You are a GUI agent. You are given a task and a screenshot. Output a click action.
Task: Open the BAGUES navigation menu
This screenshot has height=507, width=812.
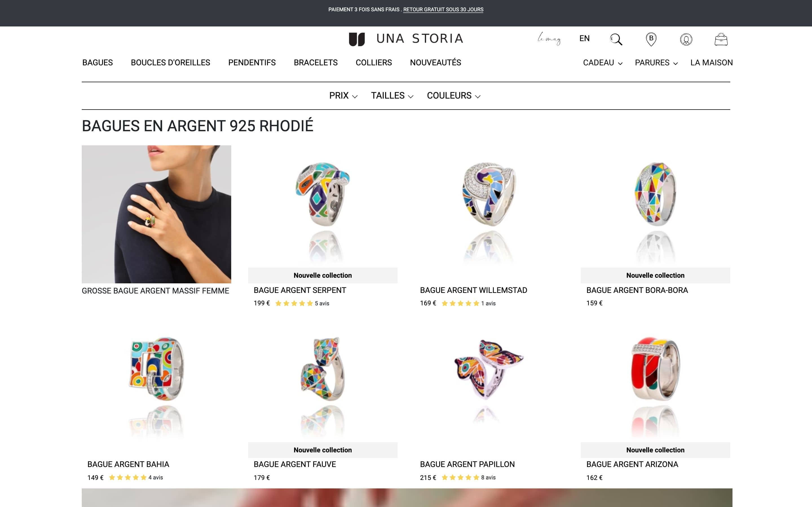point(97,62)
